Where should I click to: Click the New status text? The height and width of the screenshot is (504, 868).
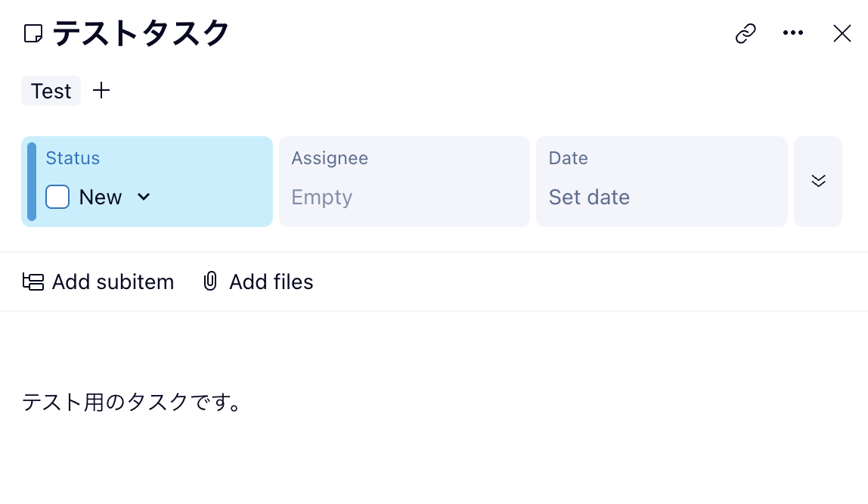pos(101,198)
